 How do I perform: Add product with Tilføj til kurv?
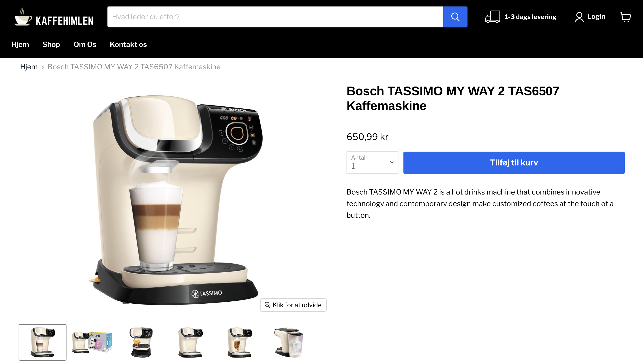click(514, 163)
